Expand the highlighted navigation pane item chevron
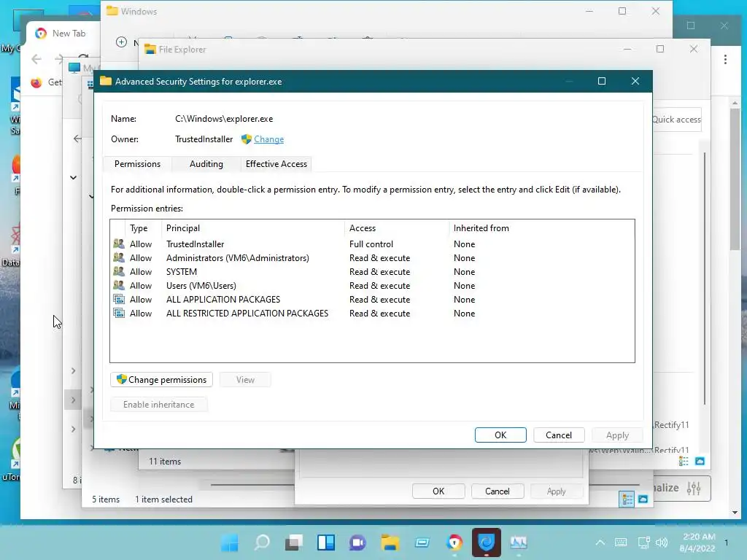 pyautogui.click(x=74, y=400)
